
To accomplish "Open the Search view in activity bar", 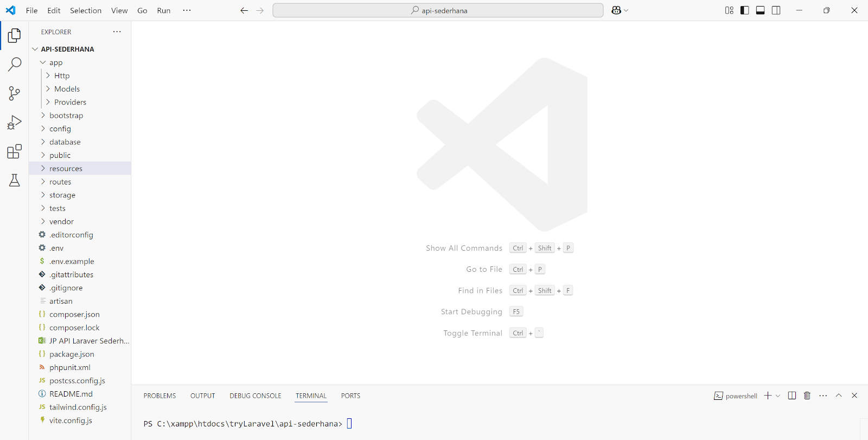I will [15, 64].
